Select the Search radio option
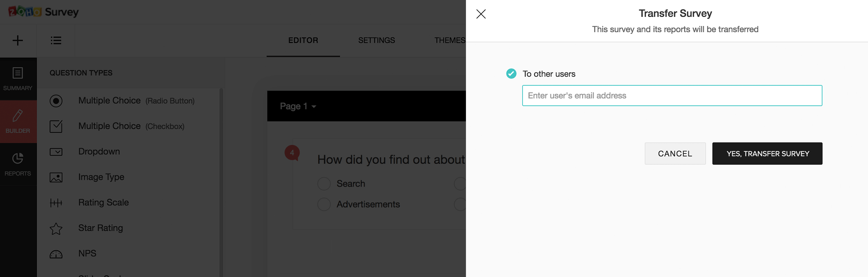This screenshot has width=868, height=277. coord(324,184)
